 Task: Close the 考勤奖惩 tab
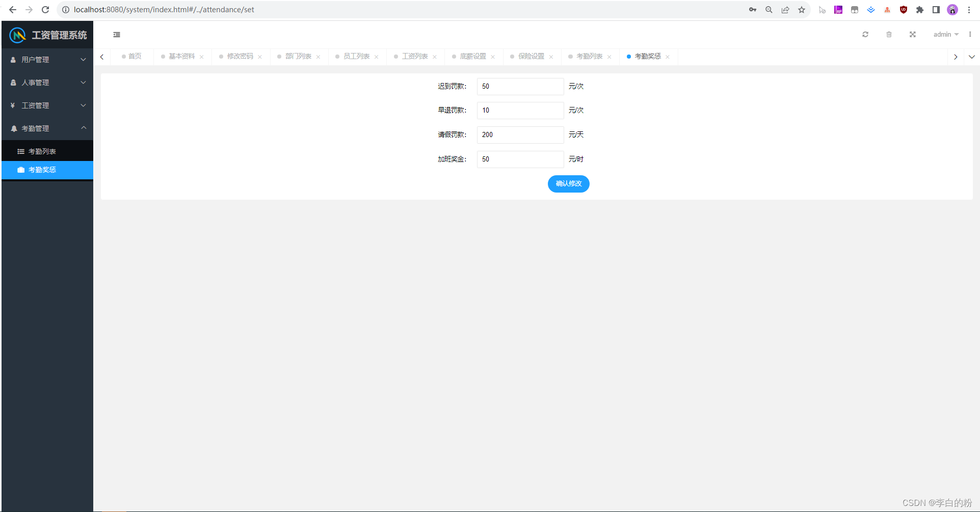tap(668, 57)
